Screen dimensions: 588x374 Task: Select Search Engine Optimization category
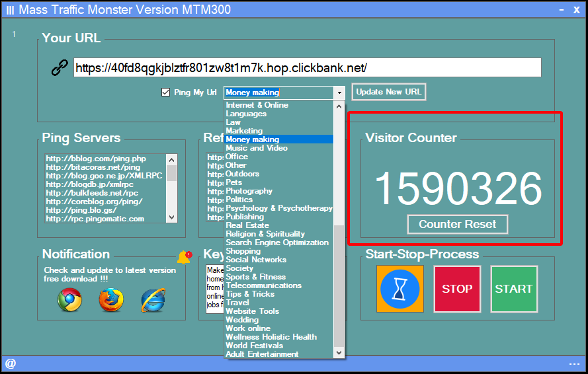278,243
